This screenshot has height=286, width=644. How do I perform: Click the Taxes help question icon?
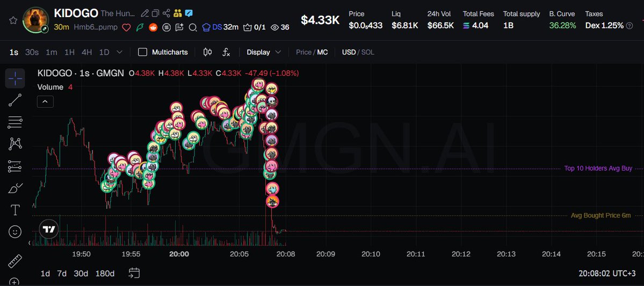[x=629, y=26]
